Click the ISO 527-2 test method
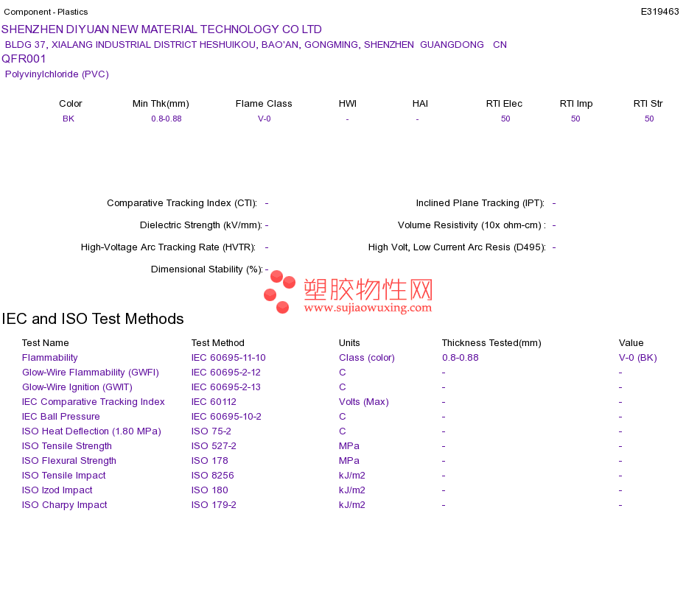700x589 pixels. pos(214,445)
